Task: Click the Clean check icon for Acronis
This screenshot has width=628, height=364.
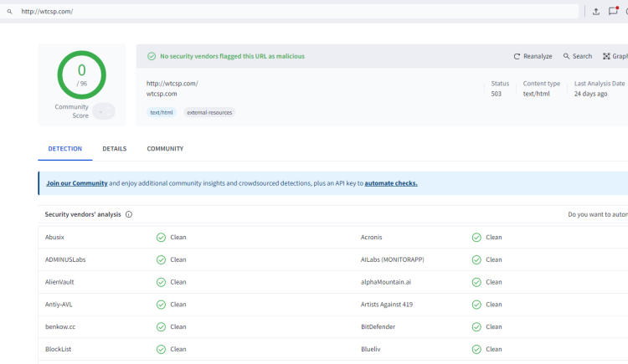Action: pyautogui.click(x=476, y=238)
